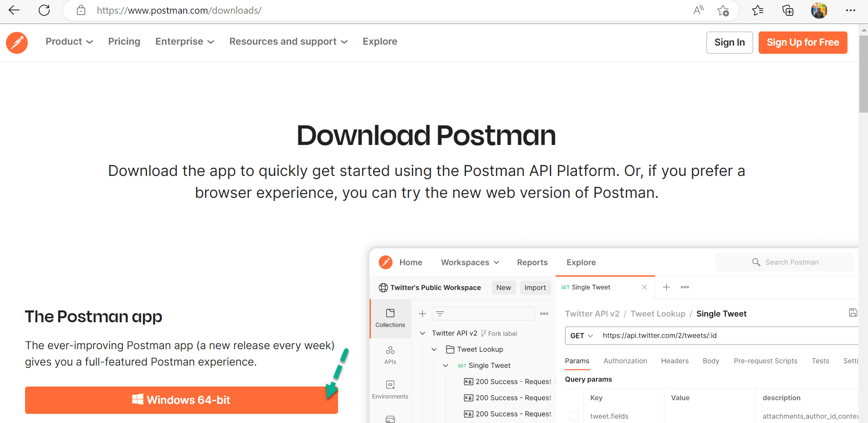Expand the Resources and support menu
The height and width of the screenshot is (423, 868).
pos(288,41)
